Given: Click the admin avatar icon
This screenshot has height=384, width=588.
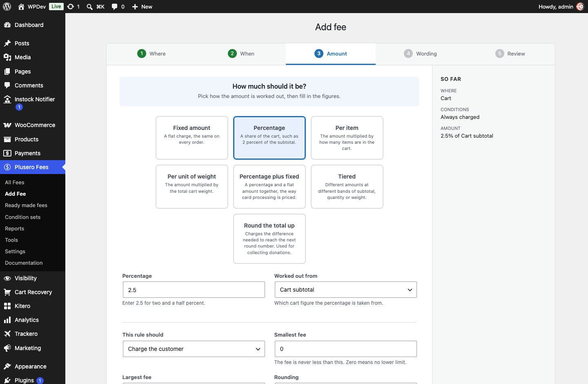Looking at the screenshot, I should pyautogui.click(x=580, y=7).
